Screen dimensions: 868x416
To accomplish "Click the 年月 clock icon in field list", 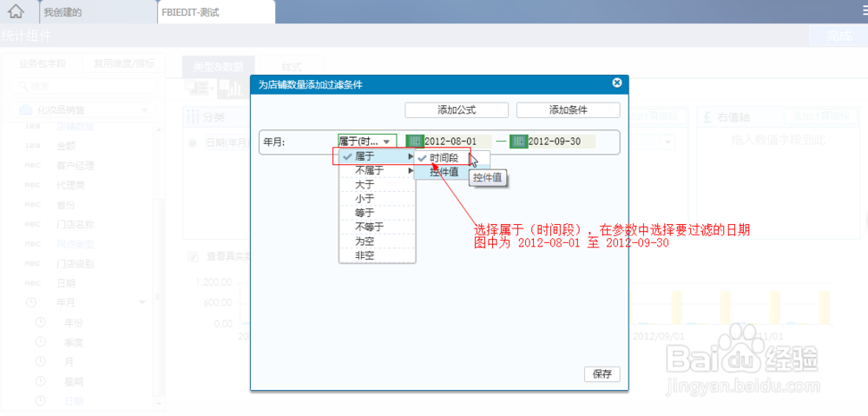I will tap(32, 302).
